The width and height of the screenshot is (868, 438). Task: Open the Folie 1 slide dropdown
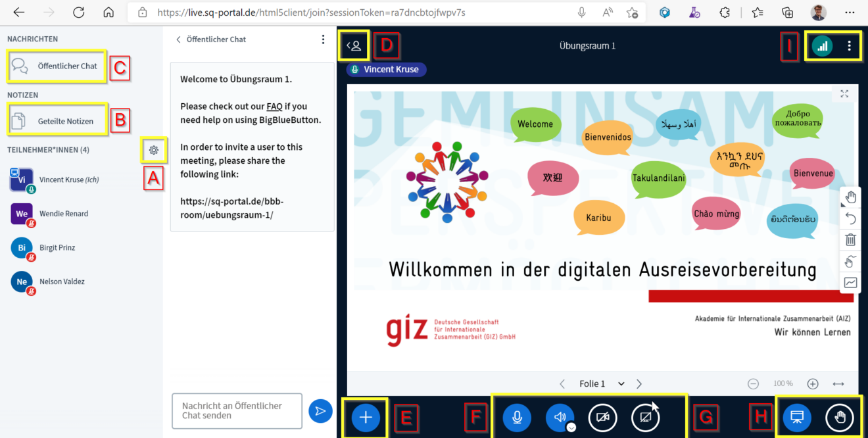[x=621, y=384]
